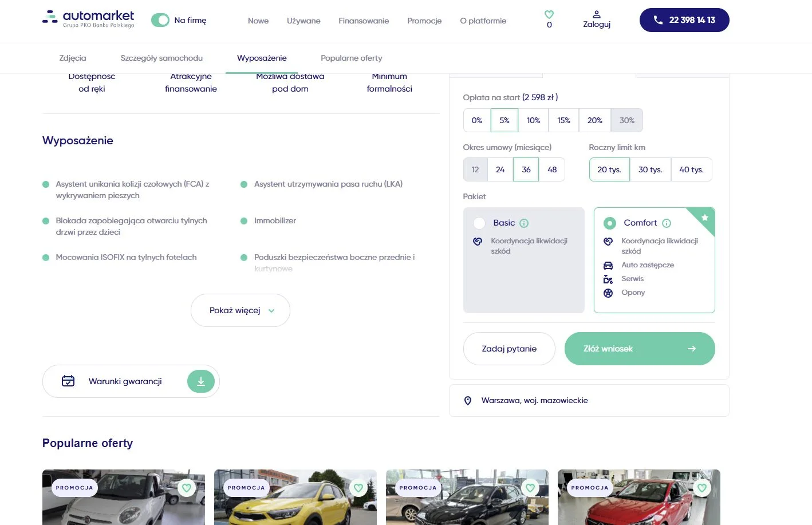
Task: Download Warunki gwarancji with green download icon
Action: 201,381
